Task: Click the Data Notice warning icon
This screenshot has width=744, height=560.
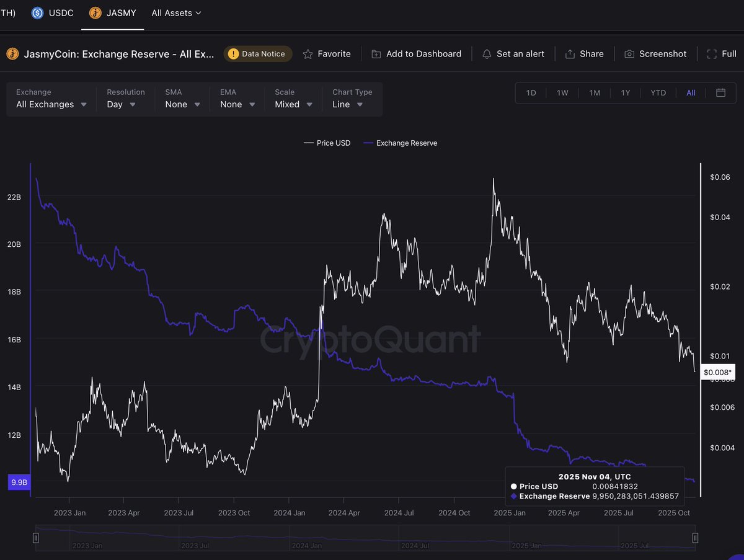Action: tap(233, 54)
